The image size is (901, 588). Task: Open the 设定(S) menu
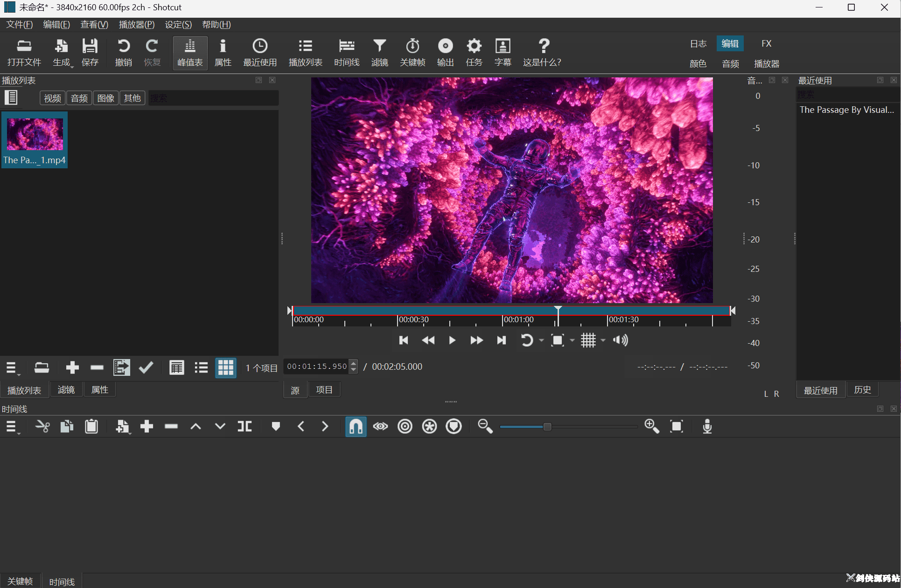(178, 25)
